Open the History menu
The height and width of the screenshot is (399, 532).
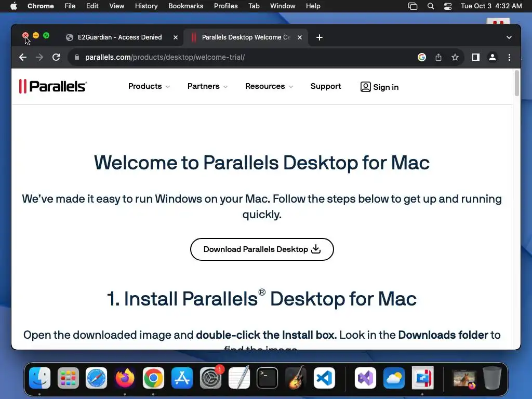pos(146,6)
